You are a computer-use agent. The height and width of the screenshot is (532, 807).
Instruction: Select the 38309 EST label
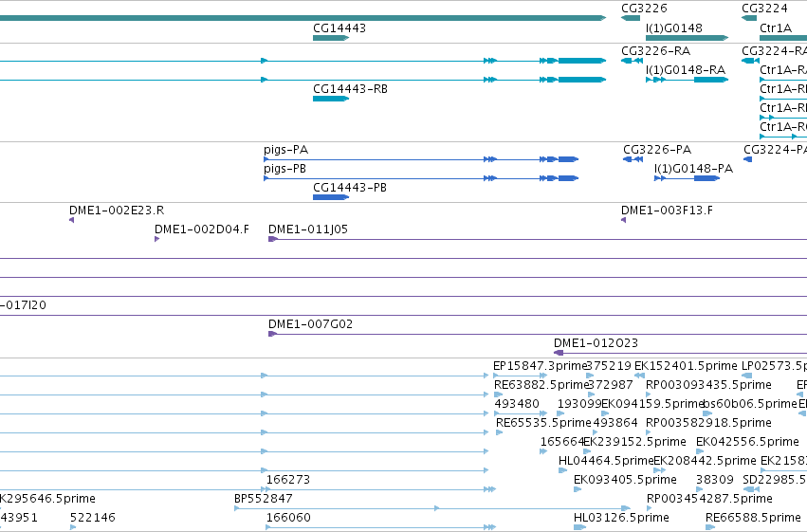click(714, 480)
